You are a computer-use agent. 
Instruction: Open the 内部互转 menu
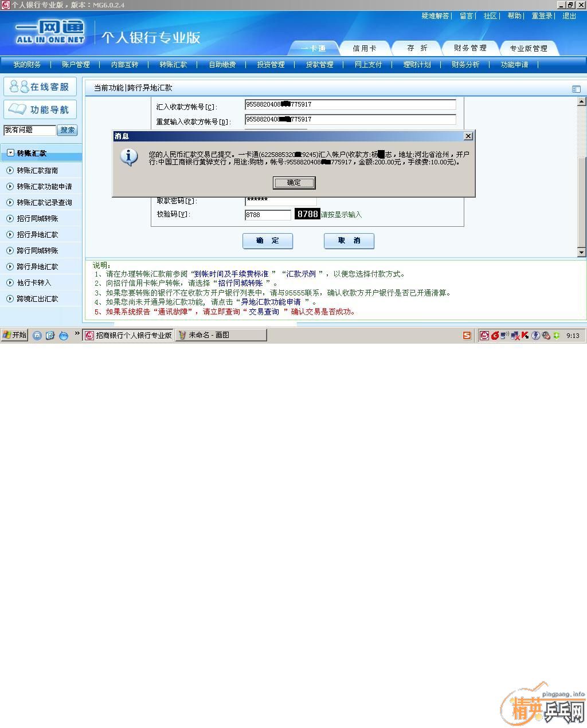pos(124,65)
